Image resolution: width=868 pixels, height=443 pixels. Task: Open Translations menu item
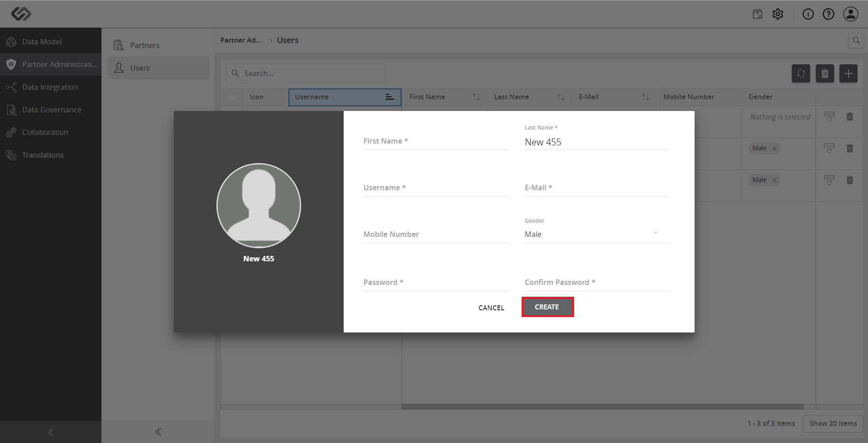[x=51, y=155]
